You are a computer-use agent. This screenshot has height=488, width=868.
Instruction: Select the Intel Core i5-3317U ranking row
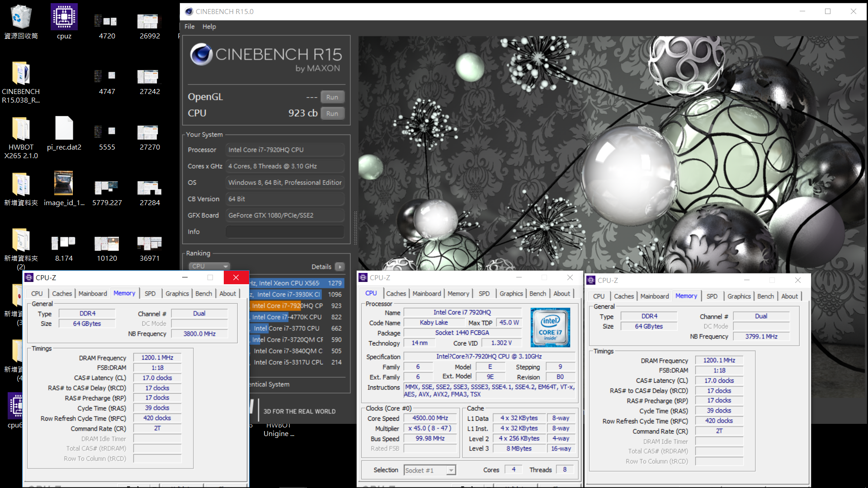click(297, 362)
